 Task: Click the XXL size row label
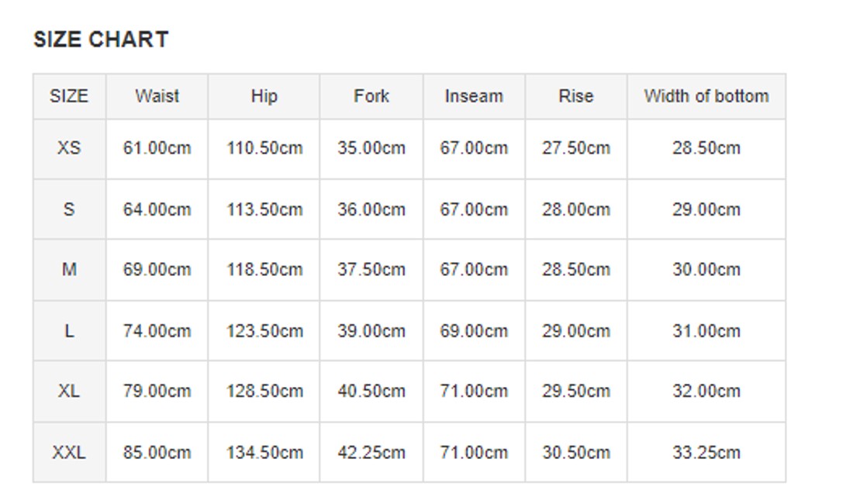[69, 452]
